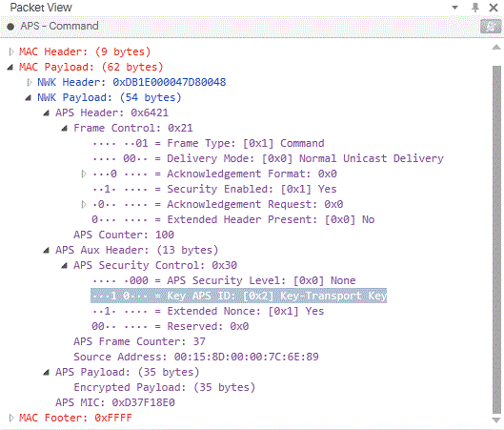Expand the MAC Header node
The height and width of the screenshot is (430, 504).
coord(11,51)
